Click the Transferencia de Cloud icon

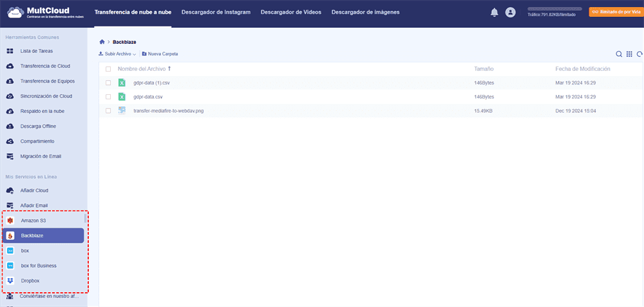pos(10,66)
